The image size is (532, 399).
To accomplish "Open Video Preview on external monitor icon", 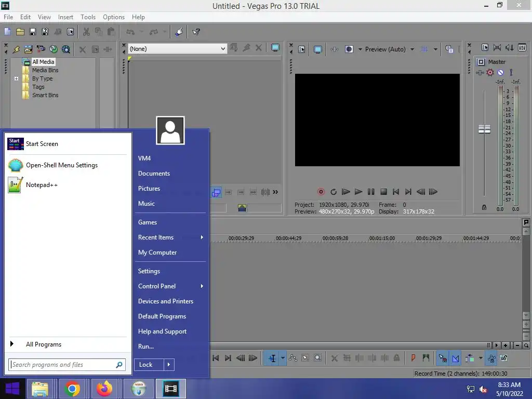I will (317, 49).
